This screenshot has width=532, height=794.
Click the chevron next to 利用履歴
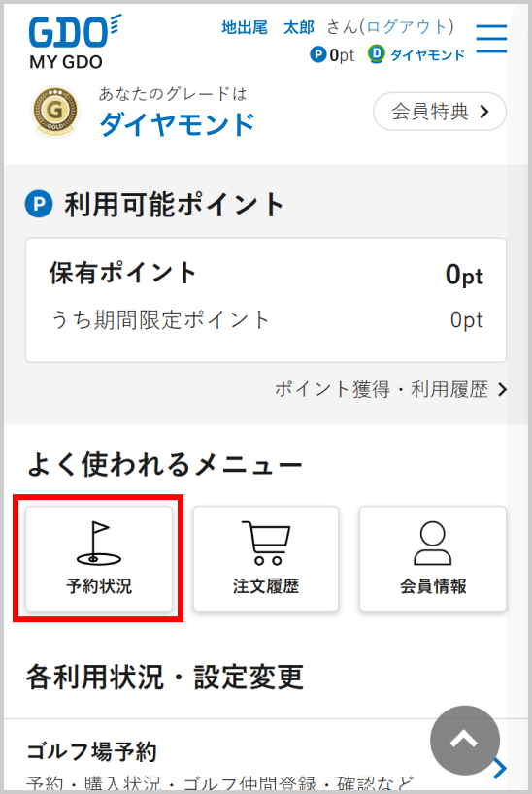502,389
